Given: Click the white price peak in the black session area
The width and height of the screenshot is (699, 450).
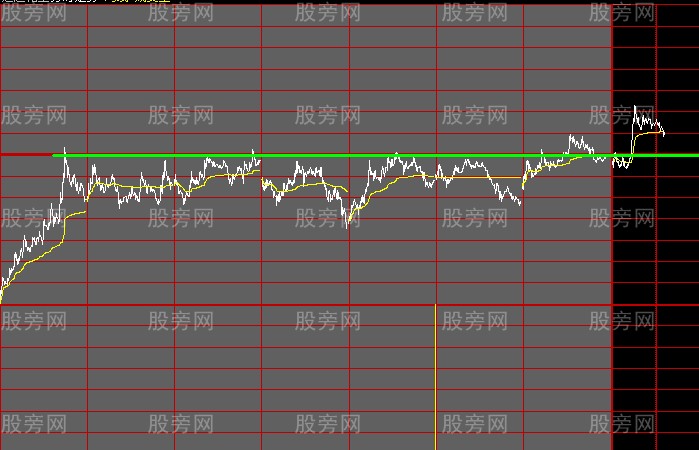Looking at the screenshot, I should [x=635, y=107].
